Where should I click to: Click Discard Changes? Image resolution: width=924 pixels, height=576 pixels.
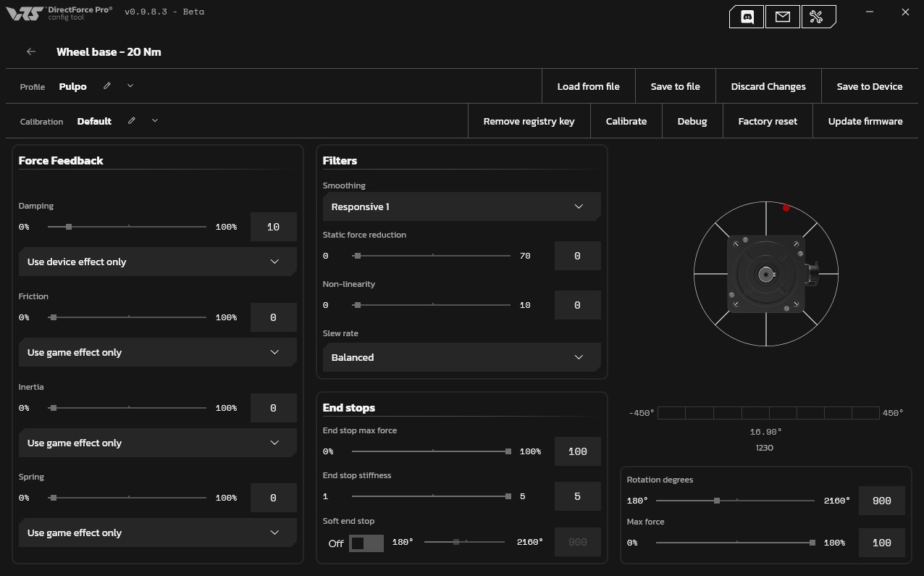768,86
